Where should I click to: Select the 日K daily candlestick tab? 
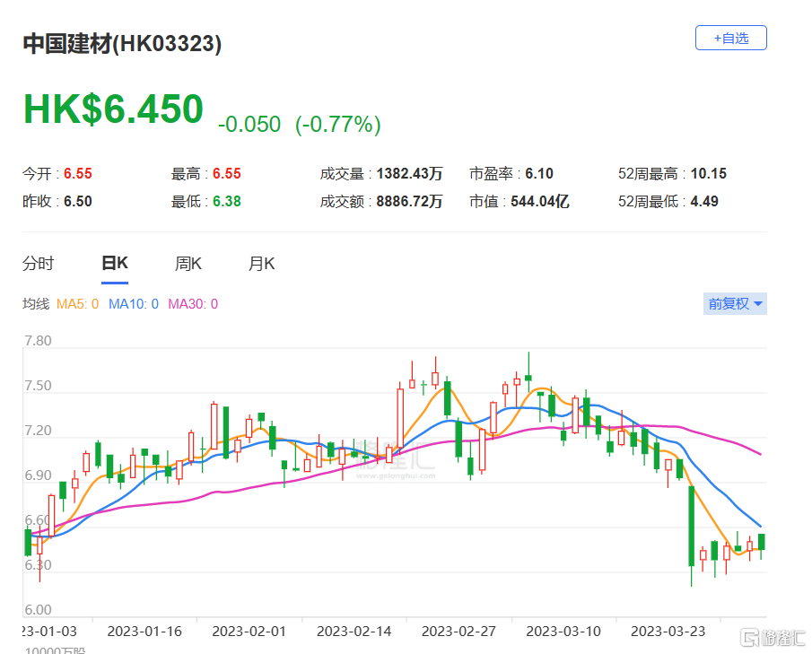pos(115,264)
